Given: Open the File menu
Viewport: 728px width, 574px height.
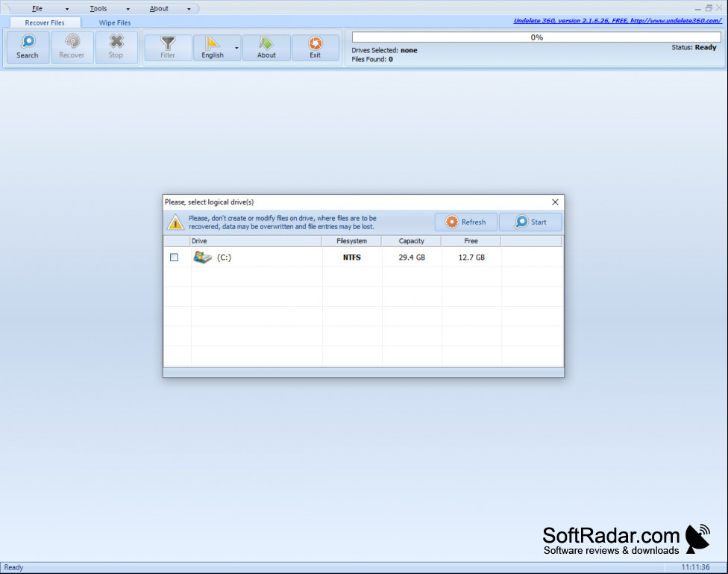Looking at the screenshot, I should click(37, 8).
